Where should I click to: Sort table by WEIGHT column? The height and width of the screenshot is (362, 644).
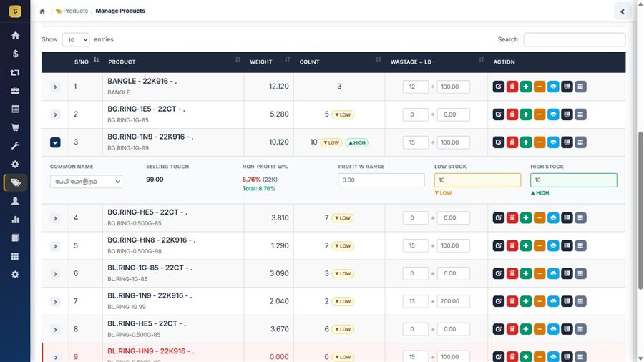268,62
